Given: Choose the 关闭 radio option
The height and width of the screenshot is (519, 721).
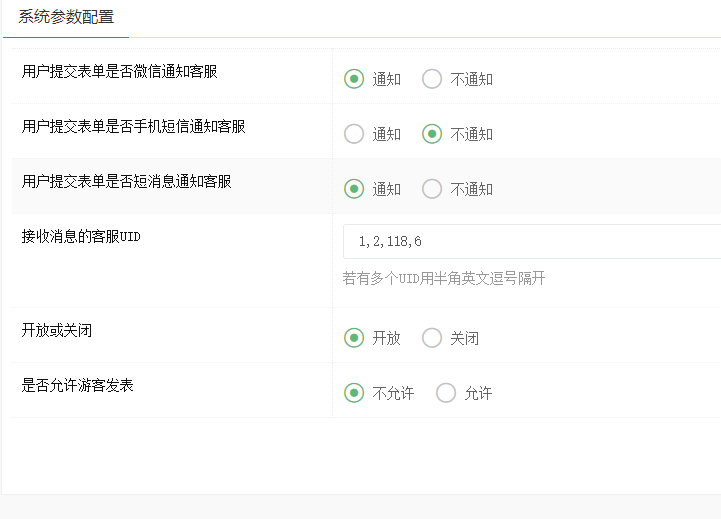Looking at the screenshot, I should (x=432, y=338).
